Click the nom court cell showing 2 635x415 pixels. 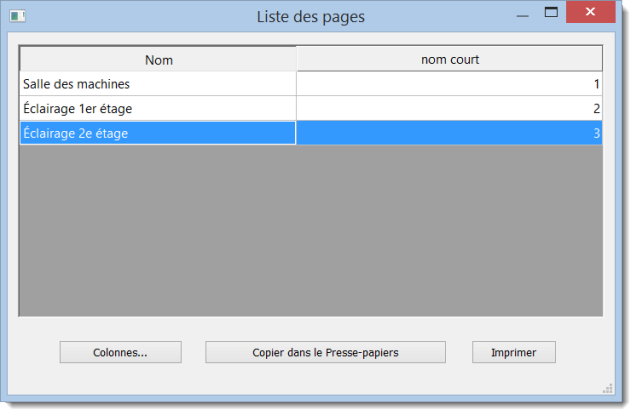click(450, 109)
